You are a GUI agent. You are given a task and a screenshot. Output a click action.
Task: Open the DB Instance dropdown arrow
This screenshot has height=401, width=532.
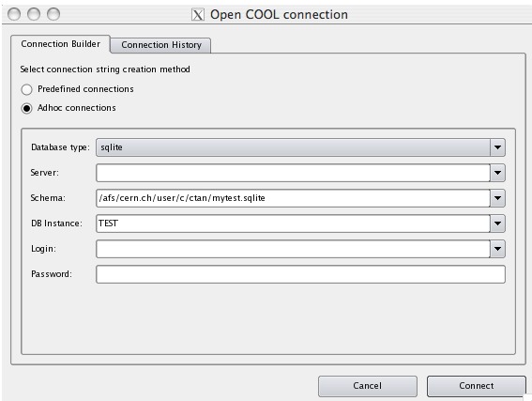click(497, 224)
